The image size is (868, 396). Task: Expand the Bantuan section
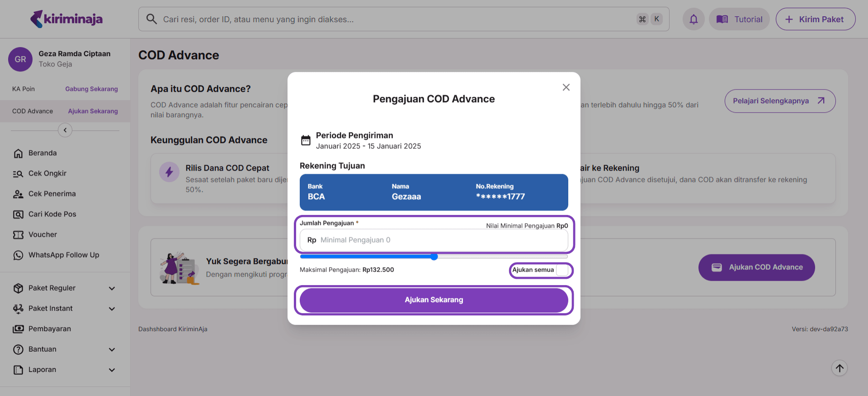(112, 349)
